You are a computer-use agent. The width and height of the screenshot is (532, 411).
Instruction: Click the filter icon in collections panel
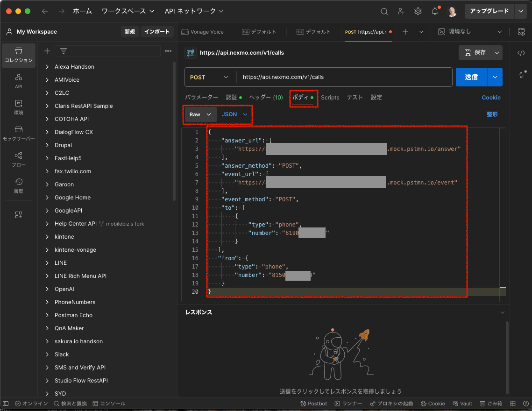click(64, 51)
